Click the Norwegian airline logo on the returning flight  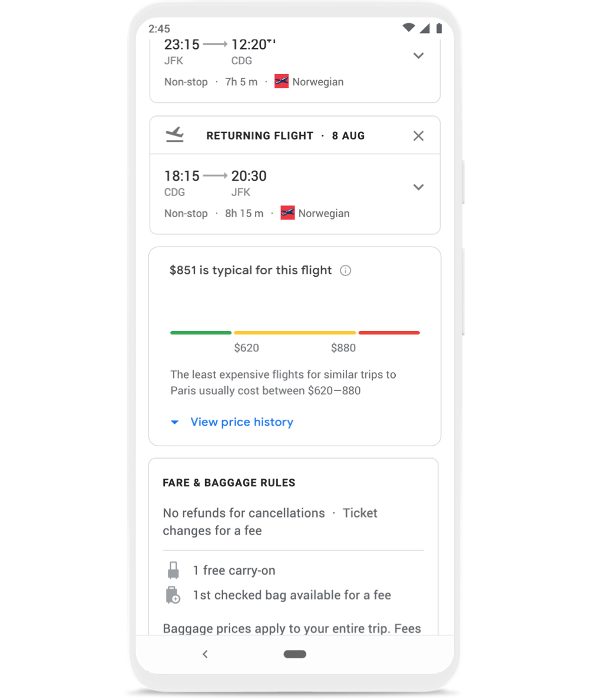pyautogui.click(x=288, y=213)
